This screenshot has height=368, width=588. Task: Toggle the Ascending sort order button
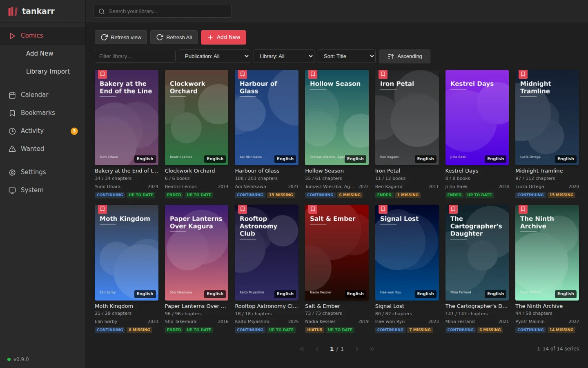coord(405,56)
